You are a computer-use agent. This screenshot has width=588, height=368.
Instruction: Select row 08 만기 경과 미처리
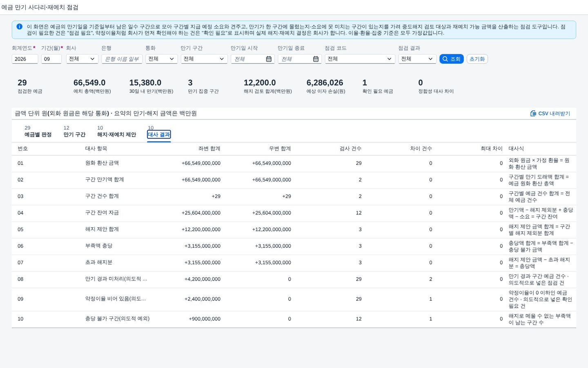[x=294, y=279]
